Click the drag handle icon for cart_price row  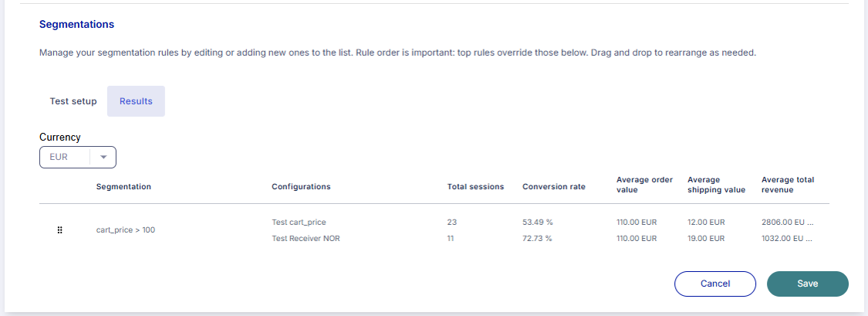click(59, 230)
